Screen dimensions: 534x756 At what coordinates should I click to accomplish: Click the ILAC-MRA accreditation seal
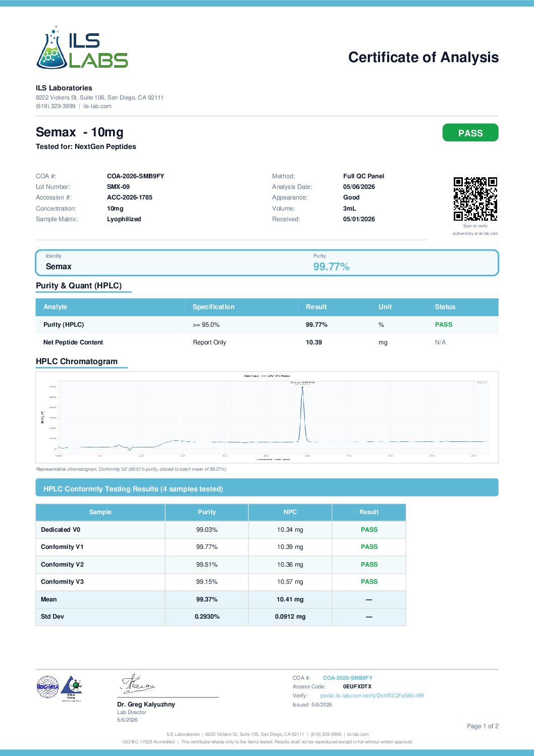(x=47, y=687)
